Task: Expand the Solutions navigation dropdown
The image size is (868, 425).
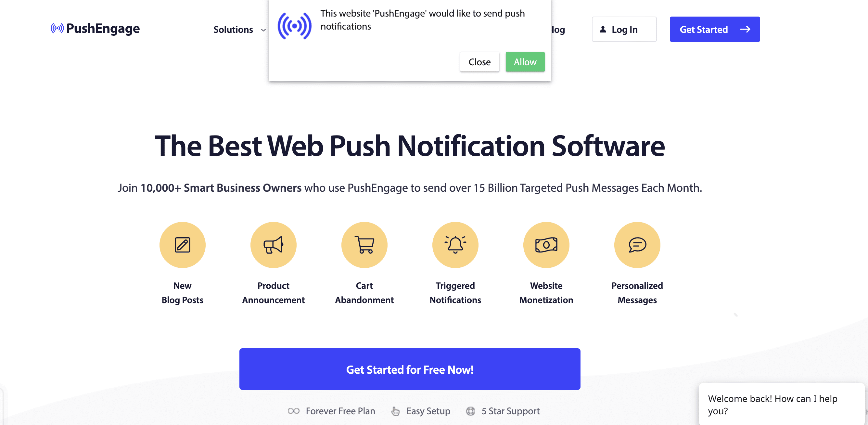Action: [x=237, y=29]
